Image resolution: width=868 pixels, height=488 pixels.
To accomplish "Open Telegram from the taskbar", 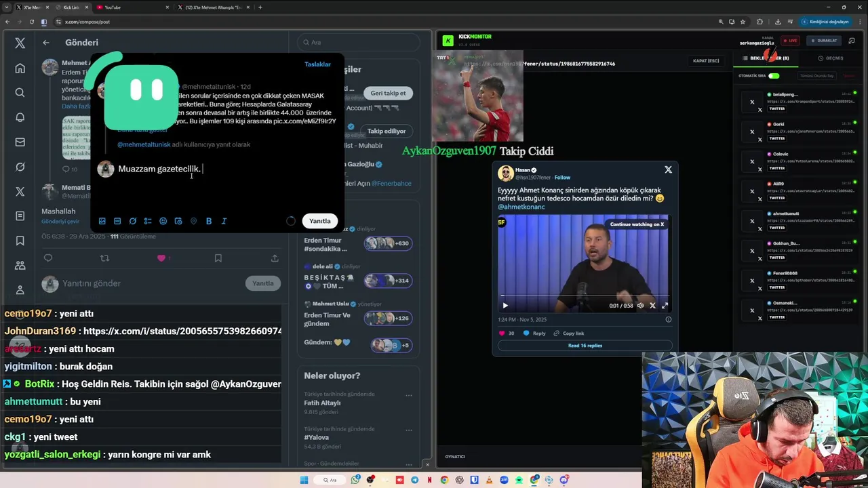I will click(x=415, y=480).
